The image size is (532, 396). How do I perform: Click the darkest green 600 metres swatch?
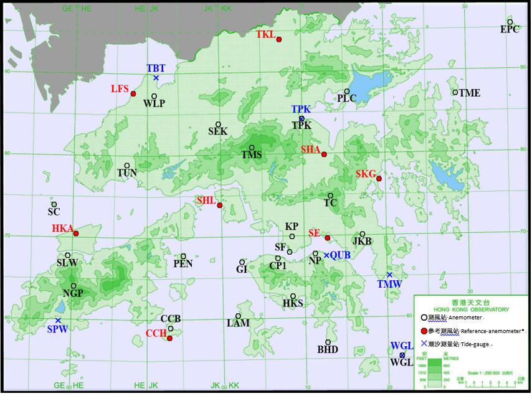[435, 363]
